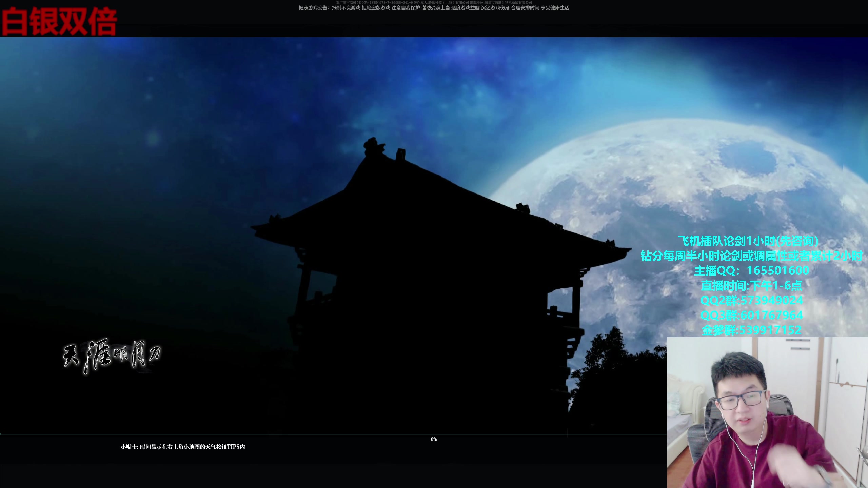The width and height of the screenshot is (868, 488).
Task: Click the 小贴士 loading tip text
Action: tap(183, 447)
